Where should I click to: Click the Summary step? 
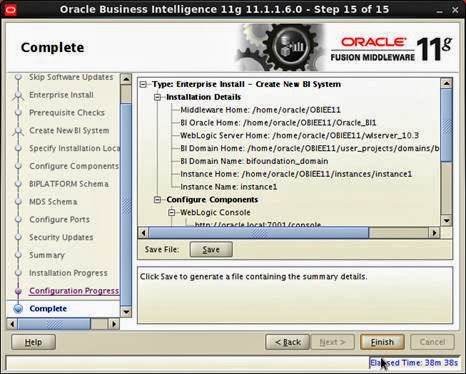47,255
